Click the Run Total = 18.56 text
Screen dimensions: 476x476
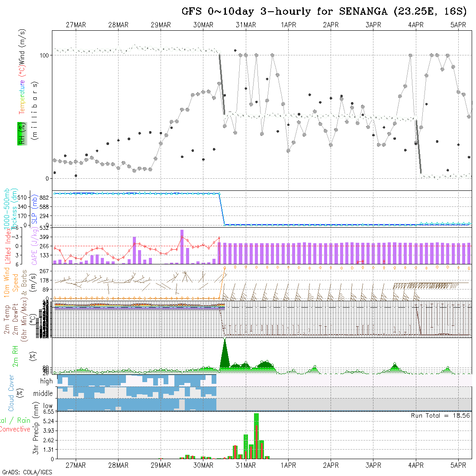tap(441, 415)
